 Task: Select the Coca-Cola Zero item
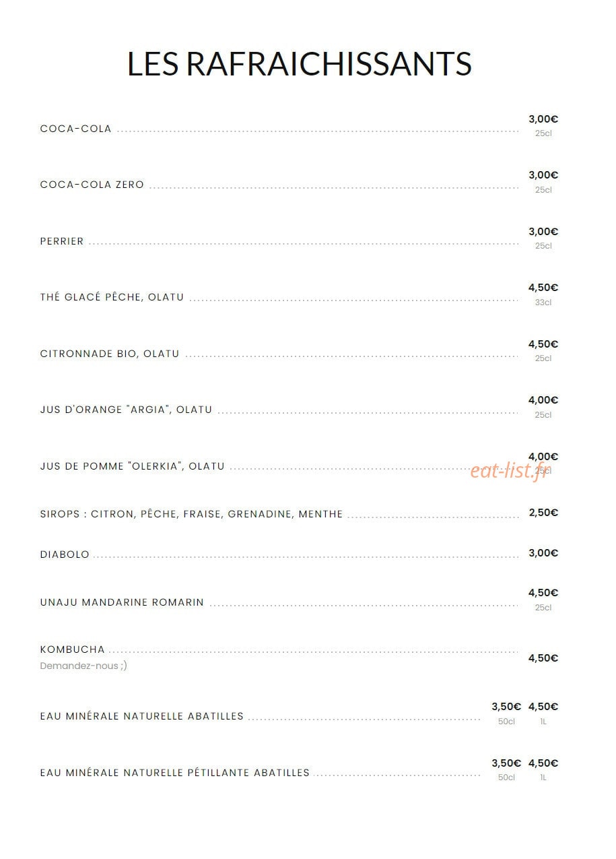(x=92, y=185)
